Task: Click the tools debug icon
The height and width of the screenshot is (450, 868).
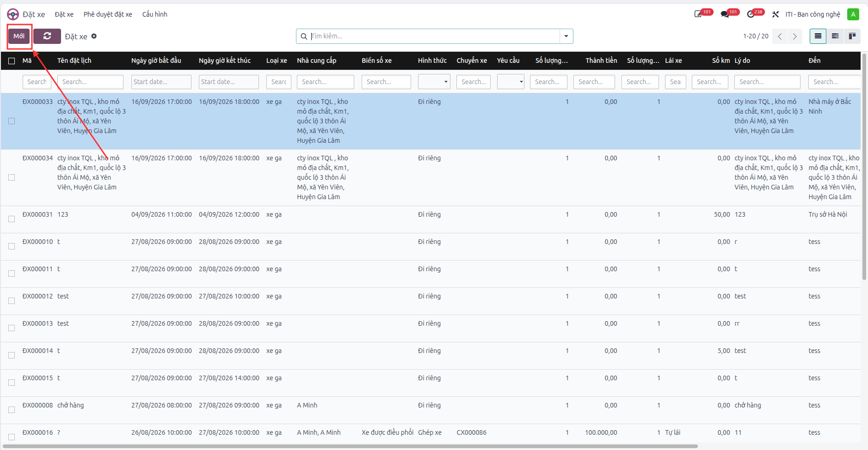Action: click(x=776, y=14)
